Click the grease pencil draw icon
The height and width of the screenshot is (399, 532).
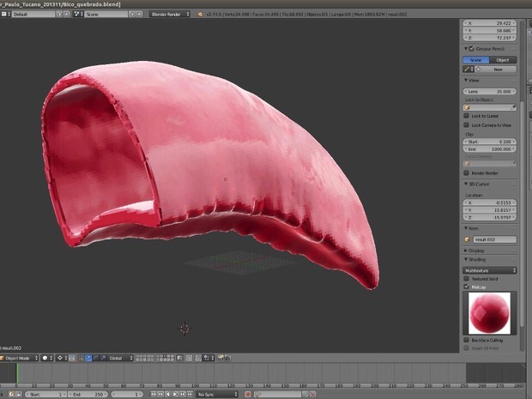tap(467, 70)
